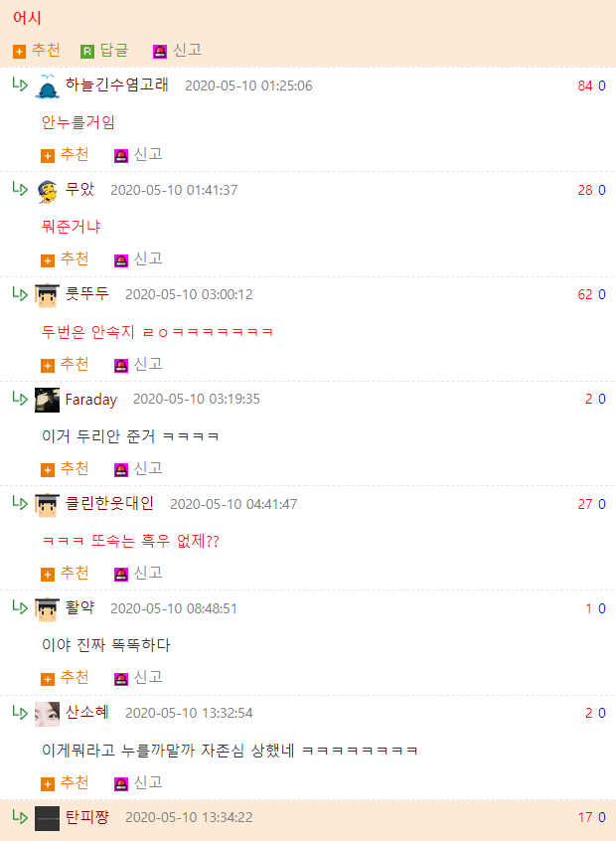Recommend 룻뚜두's comment with plus icon
The image size is (616, 841).
tap(48, 365)
